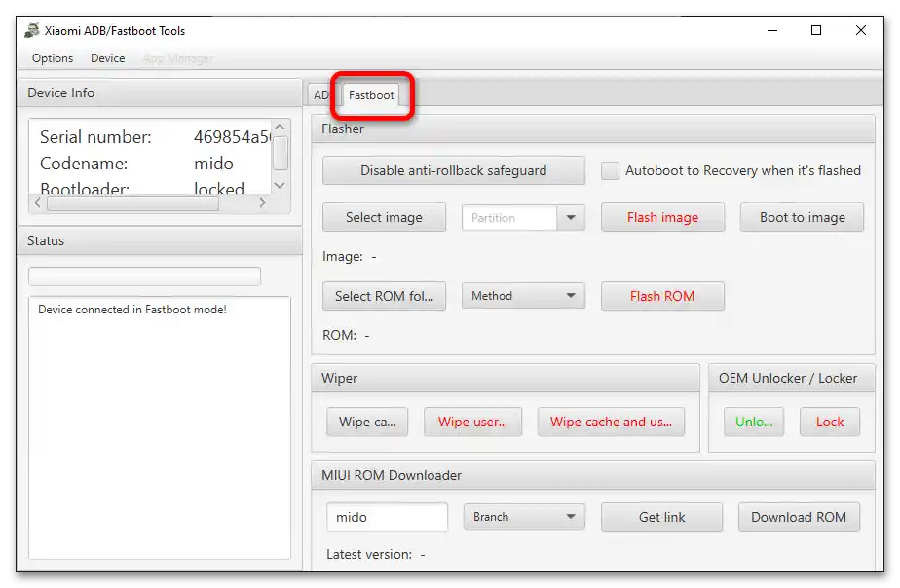Click the Bootloader locked value

219,188
